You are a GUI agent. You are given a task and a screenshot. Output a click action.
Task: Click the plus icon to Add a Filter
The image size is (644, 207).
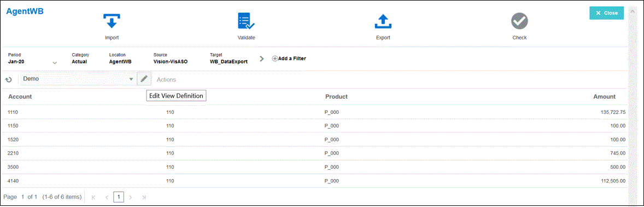(275, 59)
